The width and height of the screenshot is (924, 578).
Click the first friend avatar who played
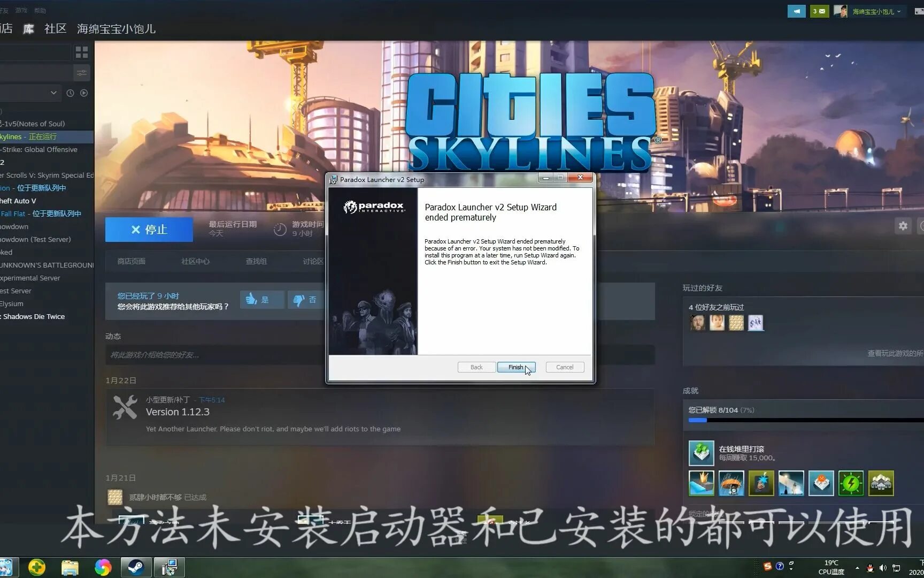click(698, 322)
